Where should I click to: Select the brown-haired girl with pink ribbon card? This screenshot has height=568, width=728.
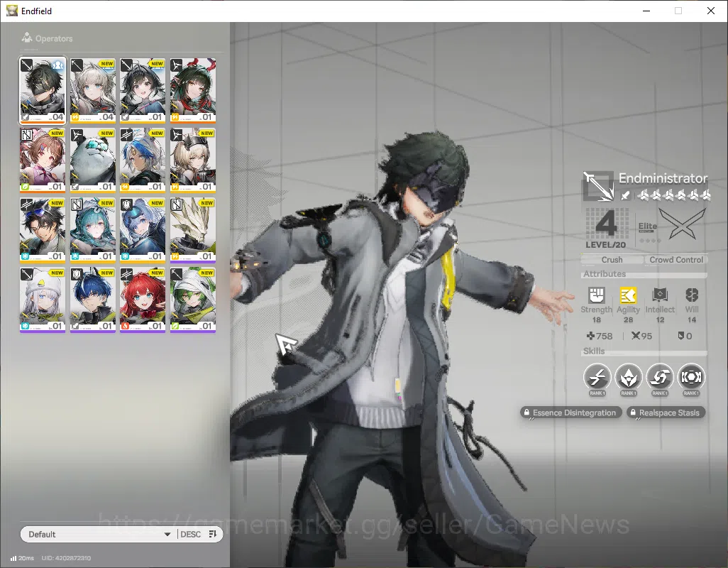[x=43, y=160]
